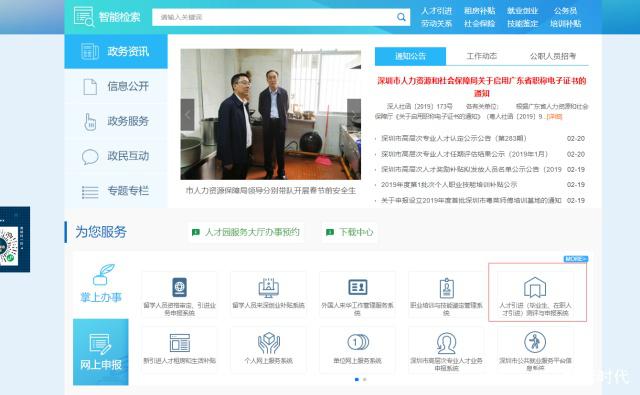The height and width of the screenshot is (395, 640).
Task: Click the 智能检索 logo icon
Action: 84,17
